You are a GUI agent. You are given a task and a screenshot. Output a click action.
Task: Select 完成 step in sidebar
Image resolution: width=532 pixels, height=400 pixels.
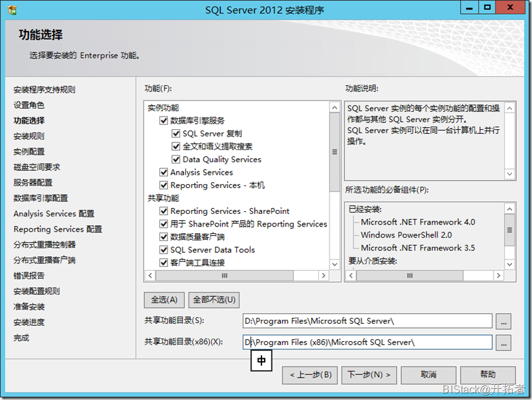coord(21,338)
